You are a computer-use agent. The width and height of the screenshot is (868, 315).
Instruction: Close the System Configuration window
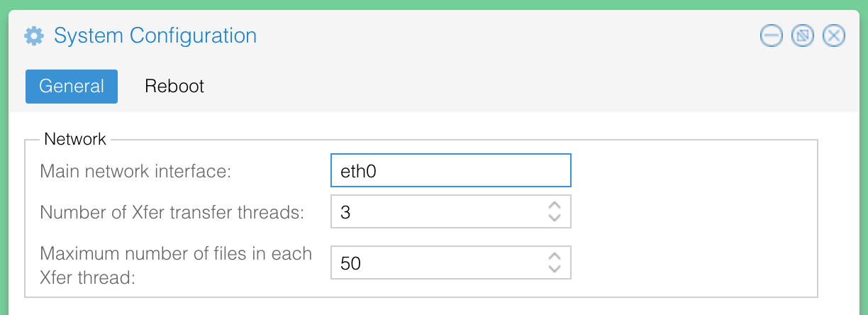click(834, 35)
